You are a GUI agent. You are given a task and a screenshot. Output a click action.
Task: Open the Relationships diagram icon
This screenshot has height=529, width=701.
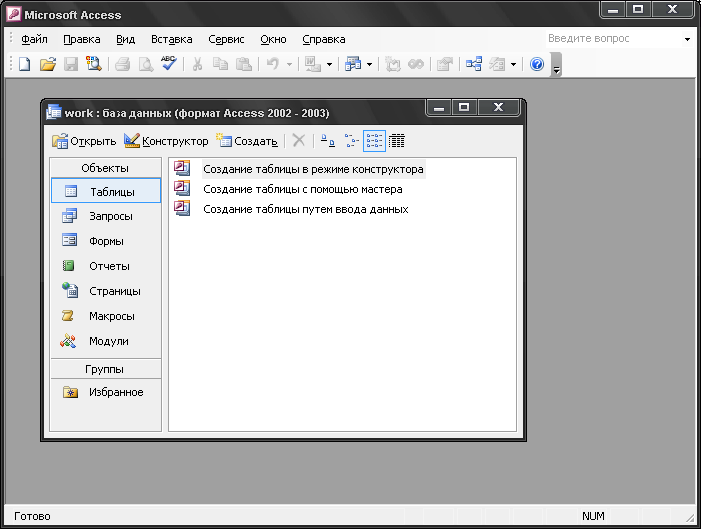pos(474,64)
